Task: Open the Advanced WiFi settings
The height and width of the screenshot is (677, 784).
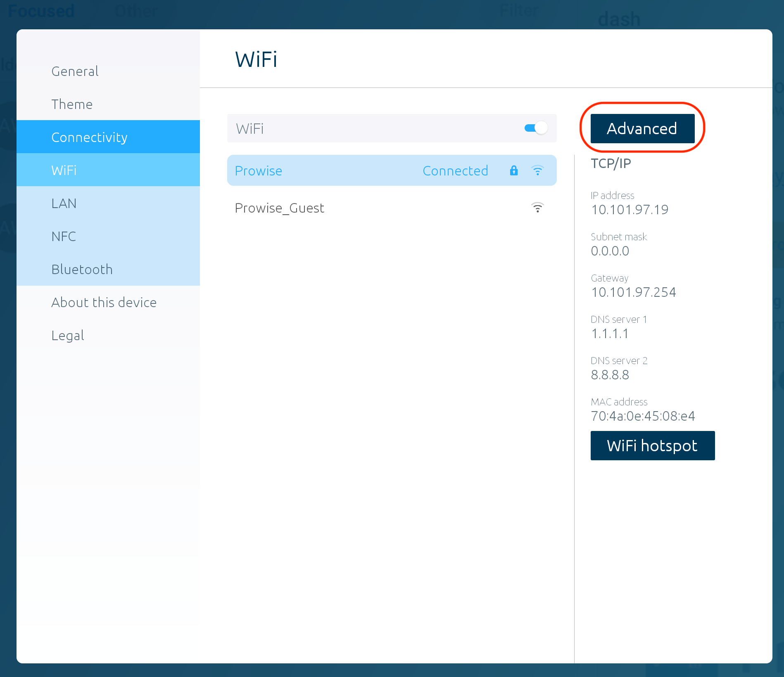Action: (641, 128)
